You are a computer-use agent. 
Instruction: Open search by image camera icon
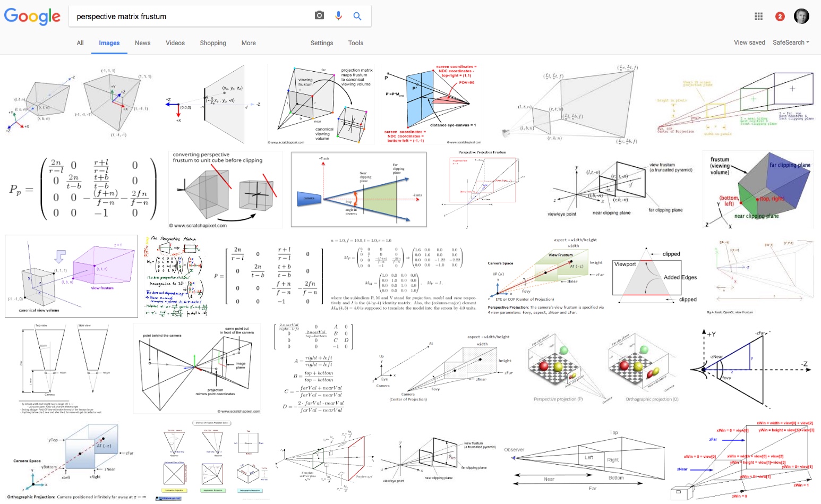click(319, 16)
